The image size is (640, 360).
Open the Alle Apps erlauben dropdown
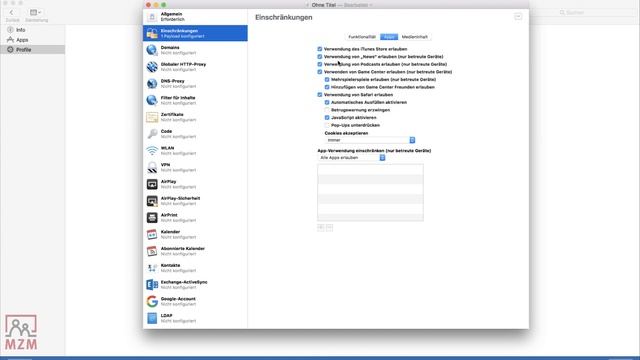click(x=351, y=158)
